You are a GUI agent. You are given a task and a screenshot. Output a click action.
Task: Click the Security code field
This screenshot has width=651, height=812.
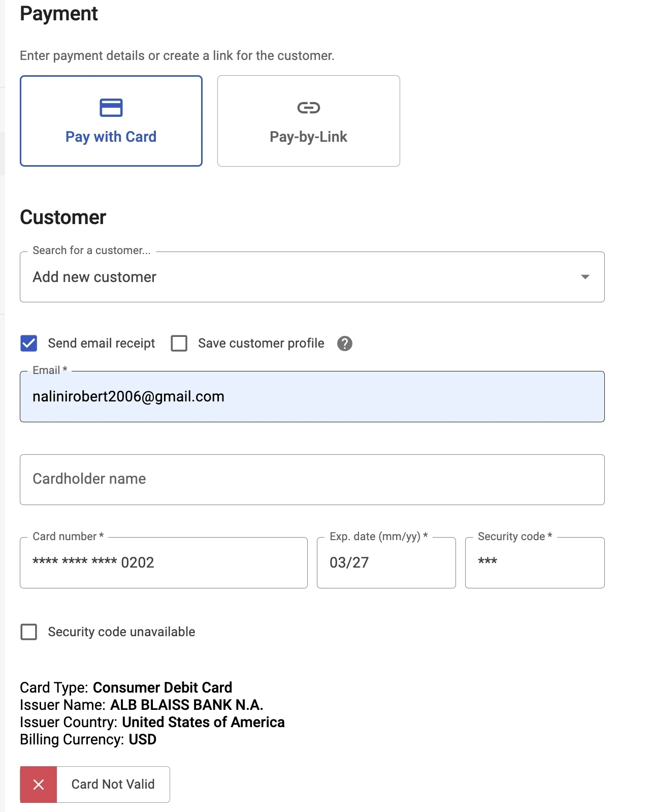click(534, 563)
